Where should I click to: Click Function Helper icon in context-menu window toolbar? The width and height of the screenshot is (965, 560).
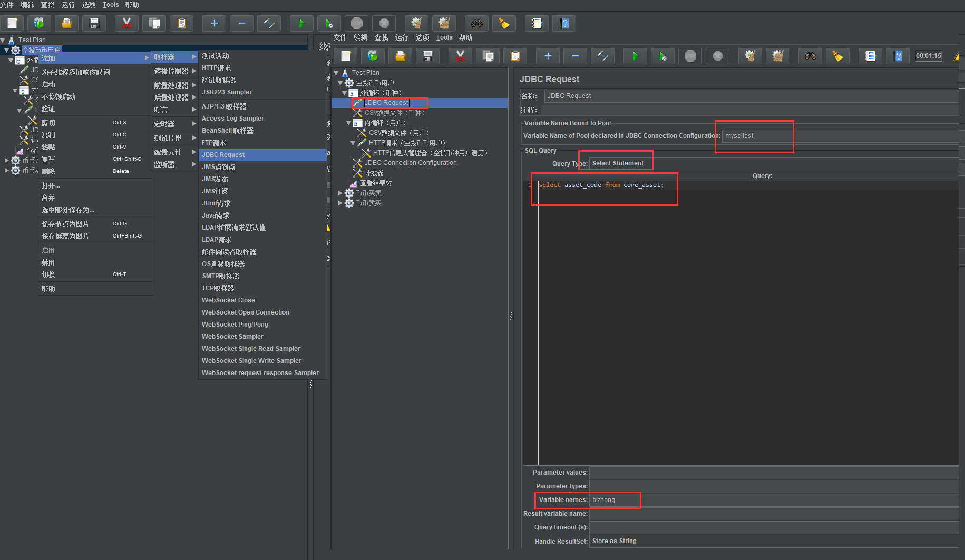[x=537, y=23]
